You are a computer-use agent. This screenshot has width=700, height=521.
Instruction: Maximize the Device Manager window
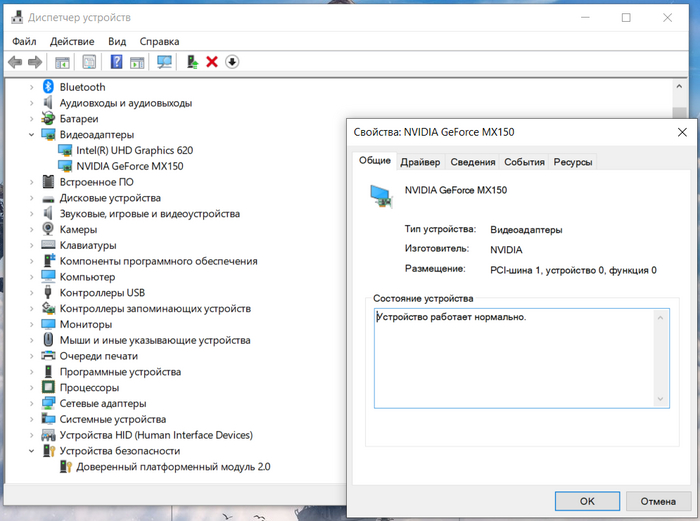click(626, 17)
